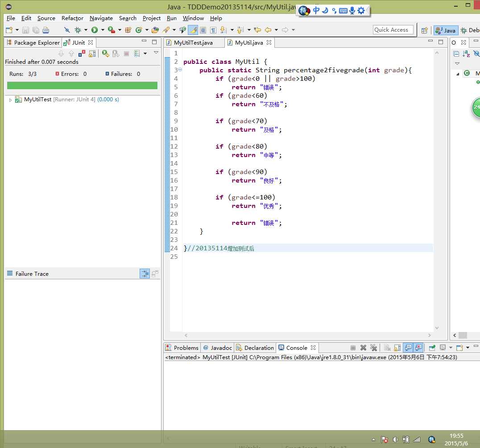
Task: Click the green JUnit progress bar
Action: (83, 85)
